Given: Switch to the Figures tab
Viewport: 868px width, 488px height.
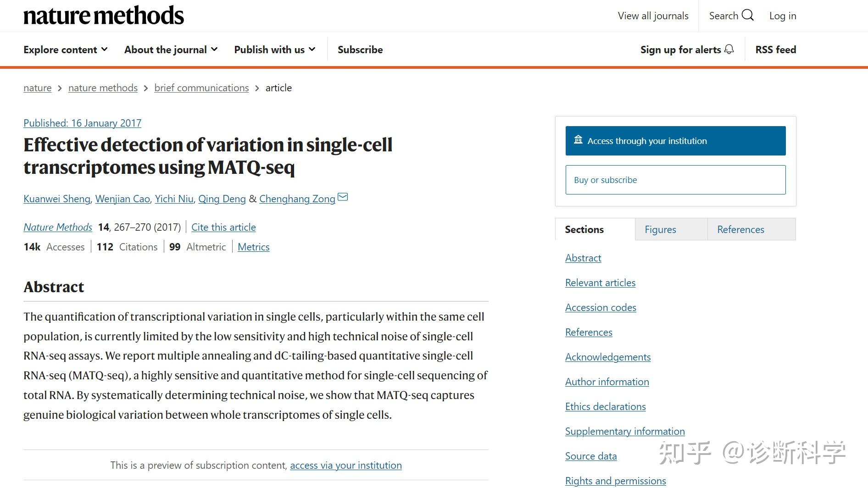Looking at the screenshot, I should coord(660,229).
